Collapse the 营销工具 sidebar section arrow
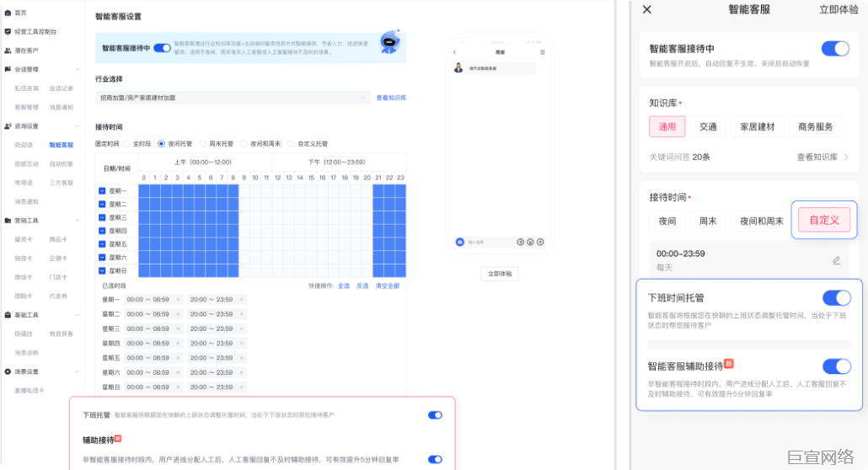Screen dimensions: 868x470 [x=77, y=221]
